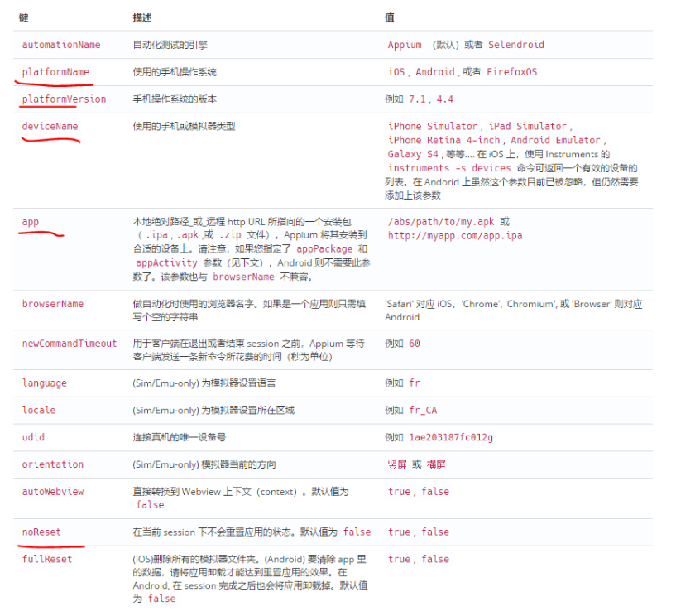Click Galaxy S4 value
The width and height of the screenshot is (676, 616).
413,155
